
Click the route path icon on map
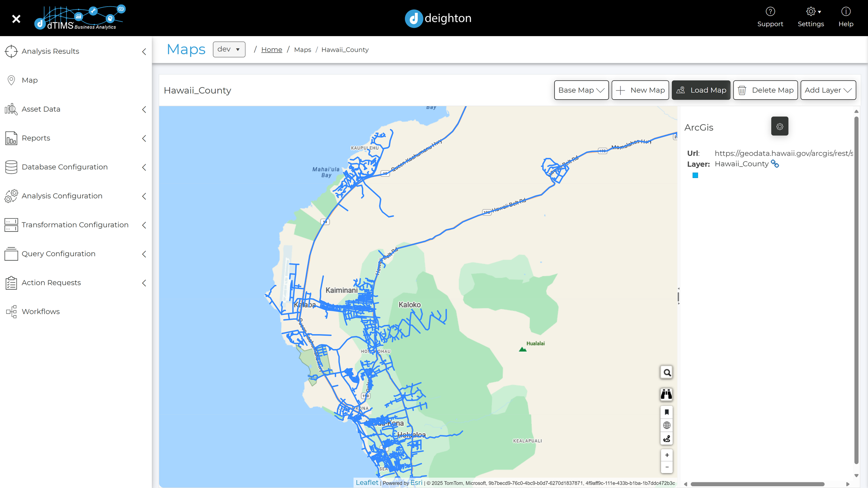pos(667,439)
